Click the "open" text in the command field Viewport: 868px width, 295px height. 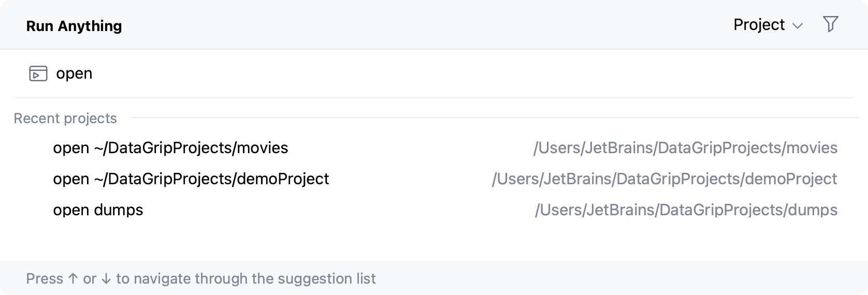[74, 73]
